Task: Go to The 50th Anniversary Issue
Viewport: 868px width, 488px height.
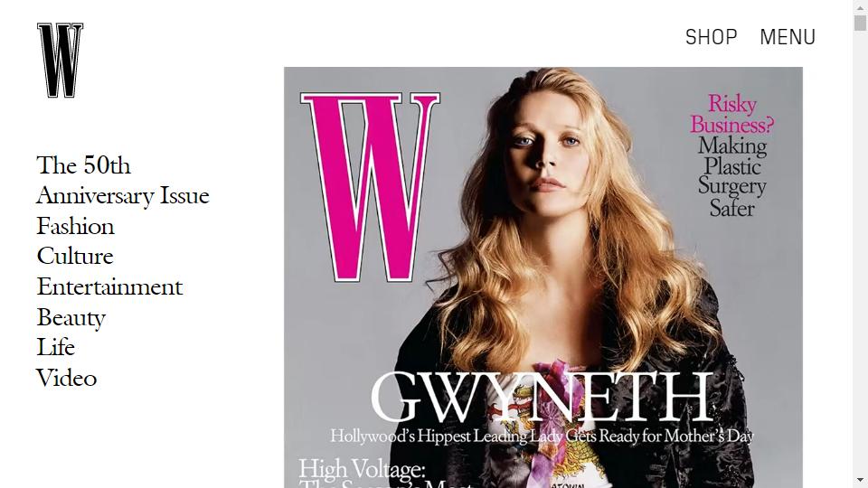Action: 123,181
